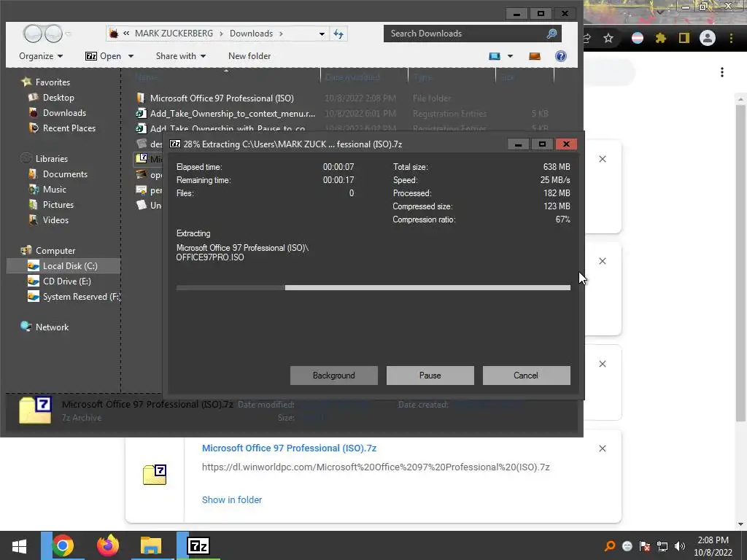747x560 pixels.
Task: Open volume control in system tray
Action: [x=680, y=546]
